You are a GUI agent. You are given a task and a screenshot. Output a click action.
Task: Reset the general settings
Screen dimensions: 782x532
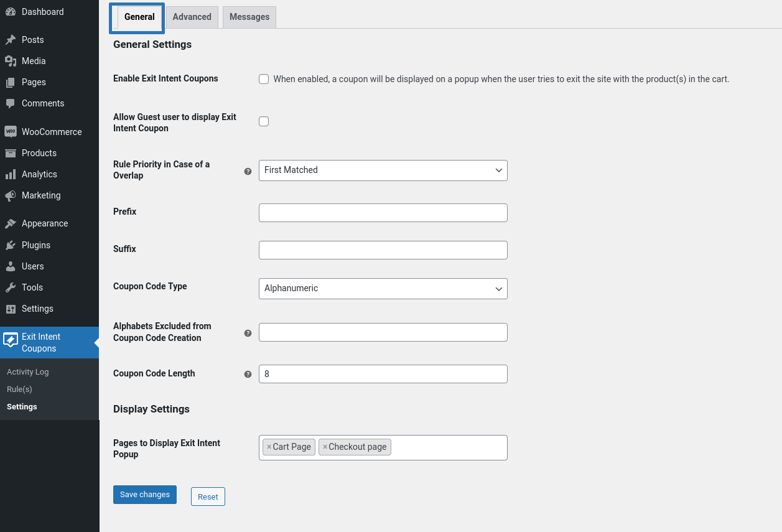tap(208, 496)
